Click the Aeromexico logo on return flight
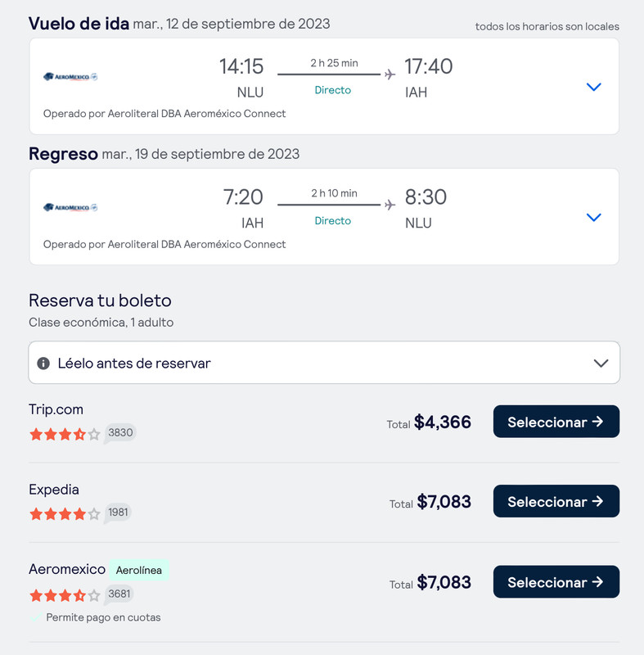This screenshot has height=655, width=644. [70, 207]
